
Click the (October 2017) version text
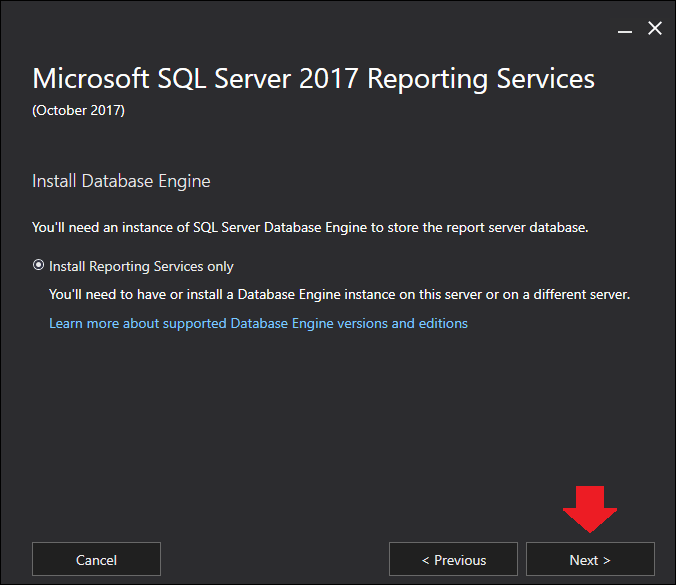(x=78, y=110)
